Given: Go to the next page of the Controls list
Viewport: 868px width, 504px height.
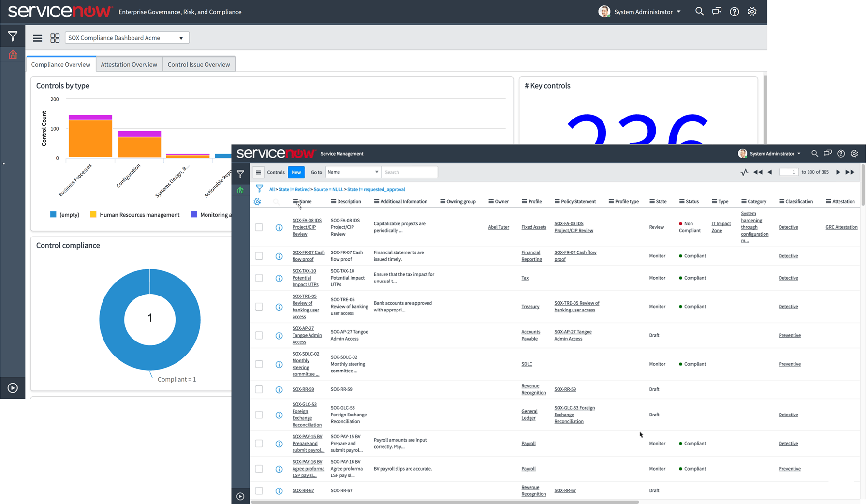Looking at the screenshot, I should (x=838, y=172).
